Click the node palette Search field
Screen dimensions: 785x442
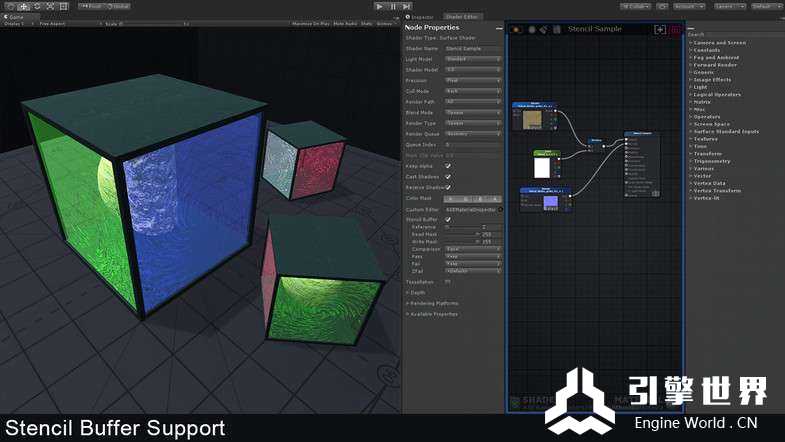point(735,35)
